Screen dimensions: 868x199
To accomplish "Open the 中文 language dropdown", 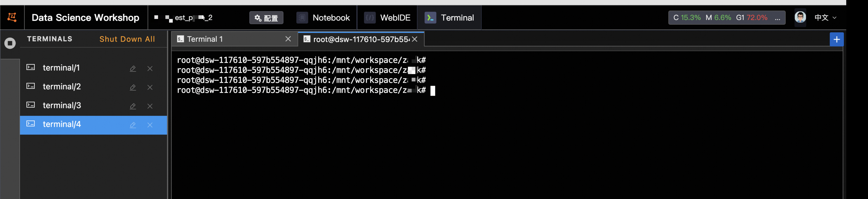I will pyautogui.click(x=826, y=17).
